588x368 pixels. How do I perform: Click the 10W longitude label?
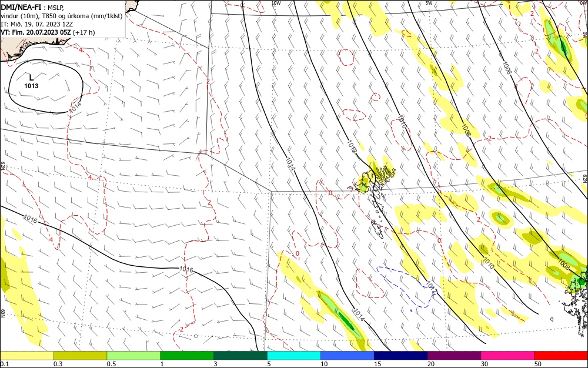click(x=276, y=3)
